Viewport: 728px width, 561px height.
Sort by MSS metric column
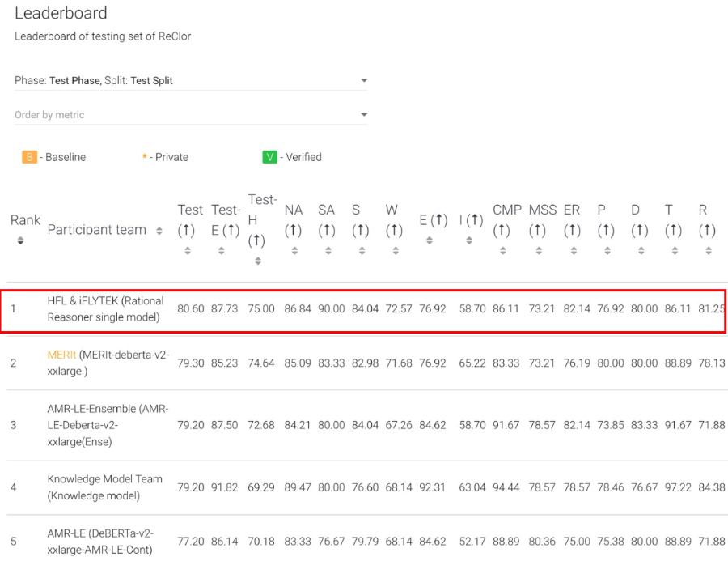point(539,250)
